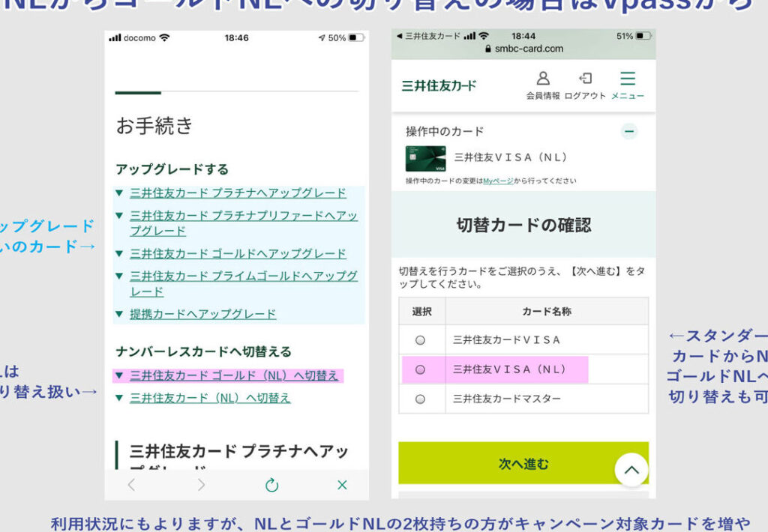Open 三井住友カード プラチナへアップグレード link
The width and height of the screenshot is (768, 532).
[x=238, y=193]
